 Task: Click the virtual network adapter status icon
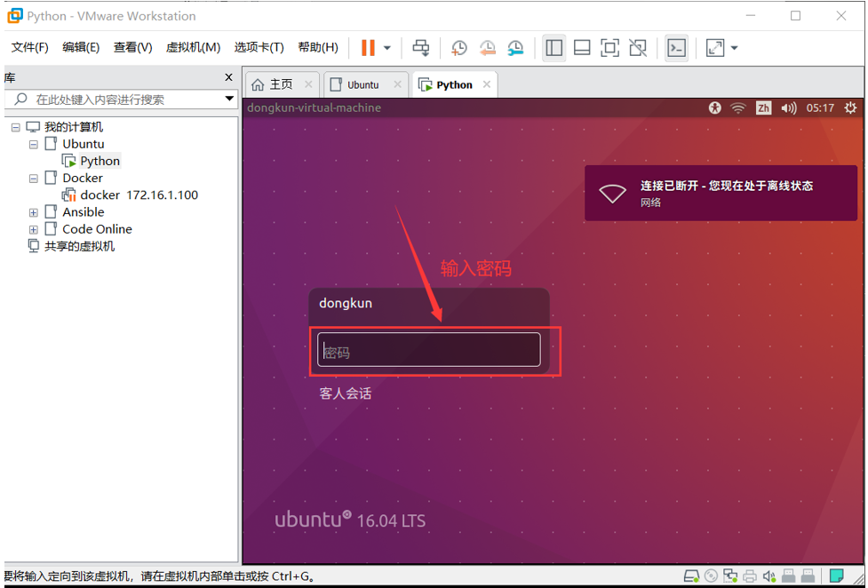tap(730, 576)
